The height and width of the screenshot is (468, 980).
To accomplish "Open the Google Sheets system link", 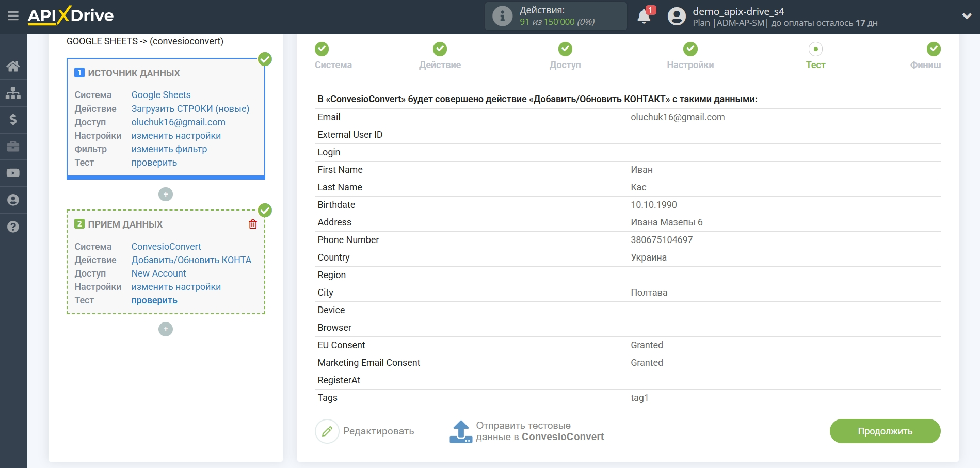I will pos(160,95).
